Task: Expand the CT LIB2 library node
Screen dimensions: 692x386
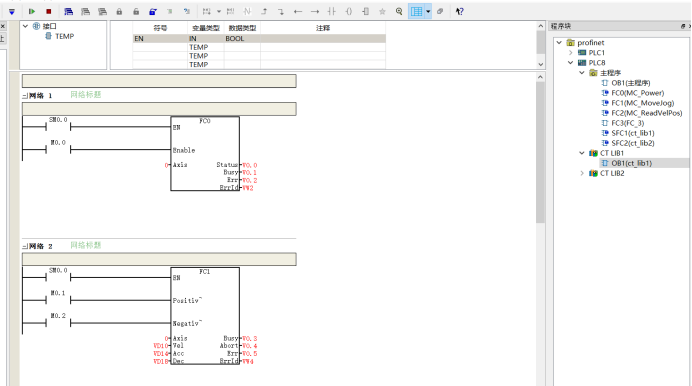Action: coord(582,173)
